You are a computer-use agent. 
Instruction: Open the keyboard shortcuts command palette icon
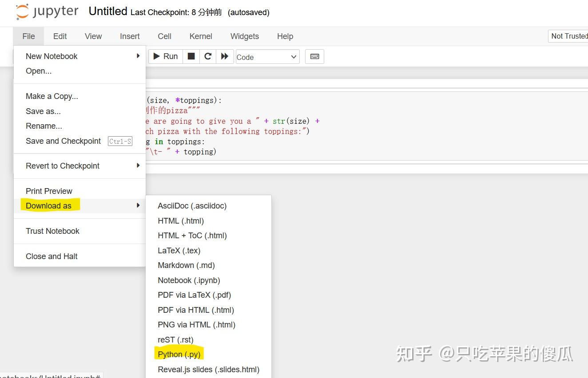[x=314, y=56]
